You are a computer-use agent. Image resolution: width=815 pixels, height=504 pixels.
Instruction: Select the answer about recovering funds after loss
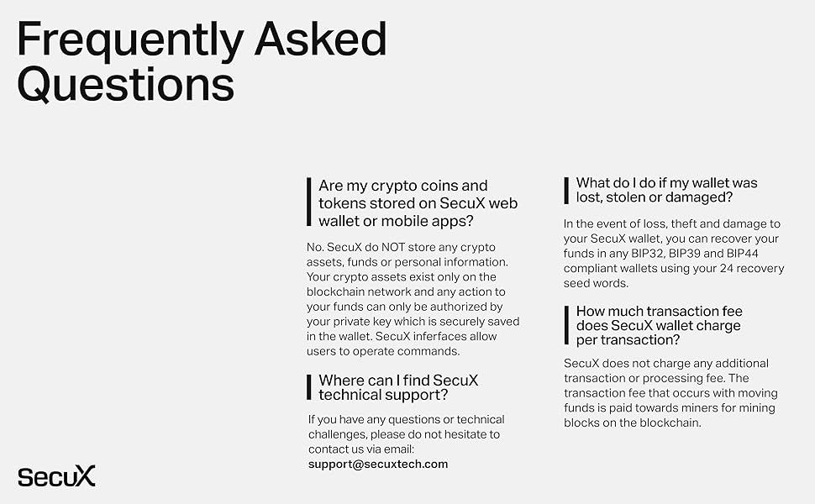(x=673, y=254)
